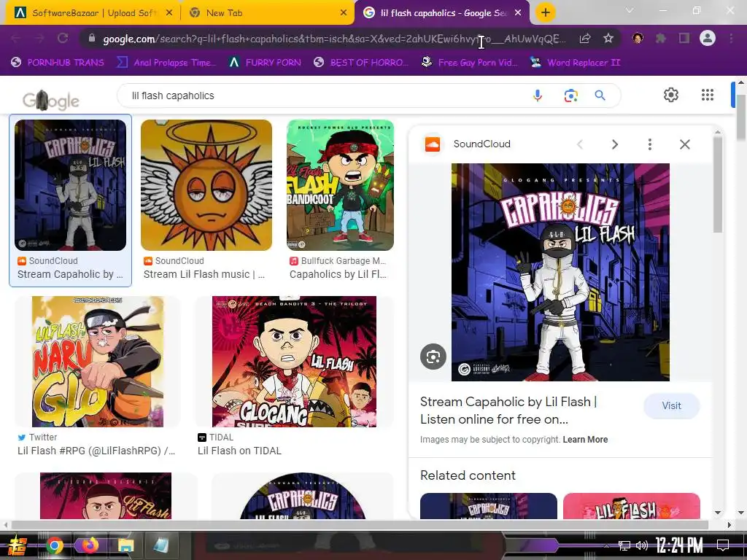Open Lil Flash #RPG Twitter result
Viewport: 747px width, 560px height.
tap(96, 451)
